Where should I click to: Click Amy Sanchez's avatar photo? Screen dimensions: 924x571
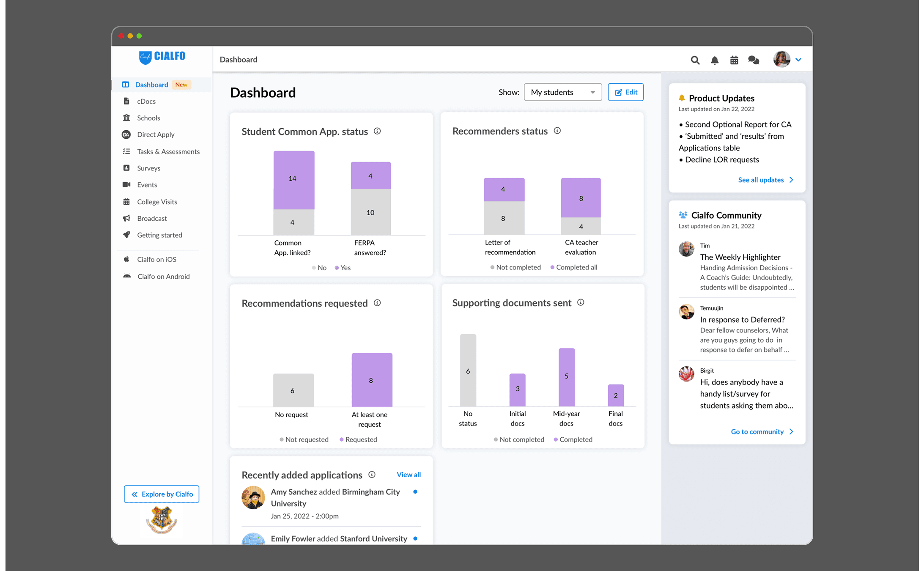click(253, 497)
